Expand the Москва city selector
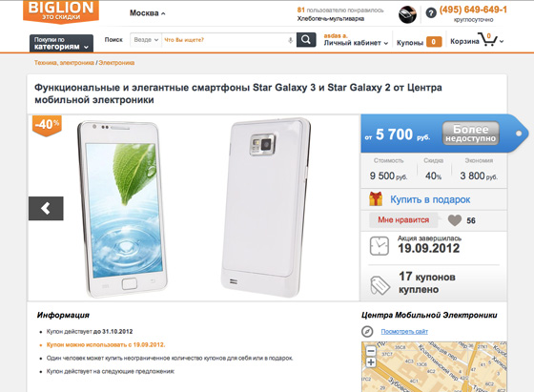 (x=147, y=13)
